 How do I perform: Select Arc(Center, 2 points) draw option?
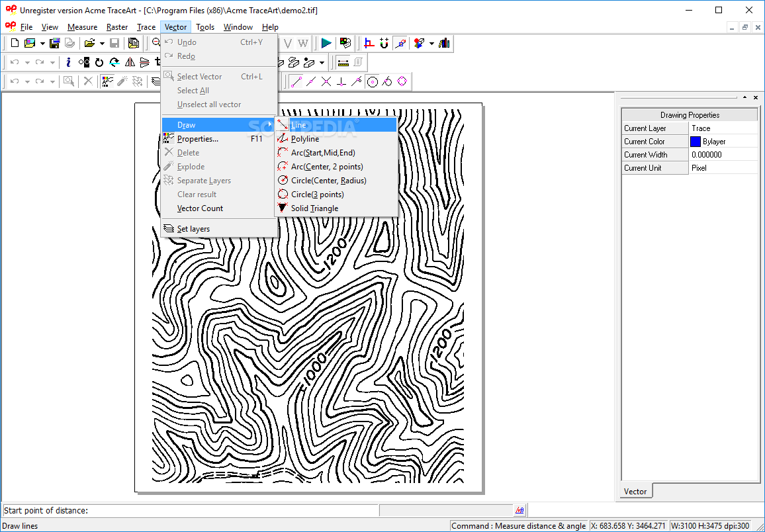tap(337, 167)
